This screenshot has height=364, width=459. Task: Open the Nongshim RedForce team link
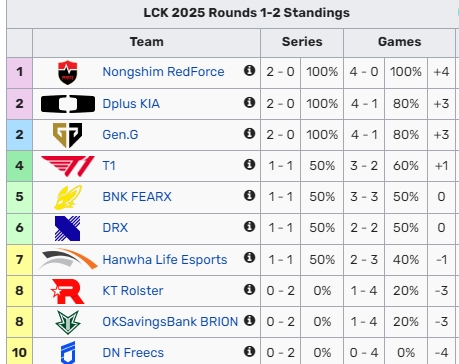[163, 72]
